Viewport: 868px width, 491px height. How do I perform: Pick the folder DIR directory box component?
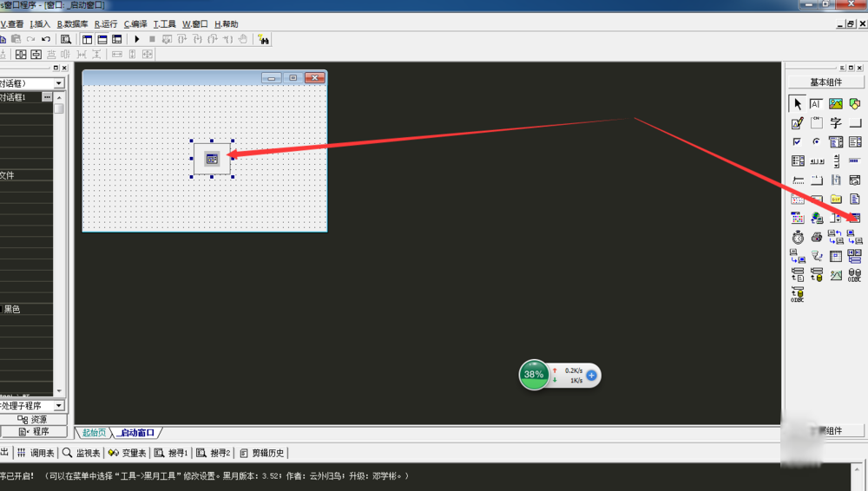(835, 200)
